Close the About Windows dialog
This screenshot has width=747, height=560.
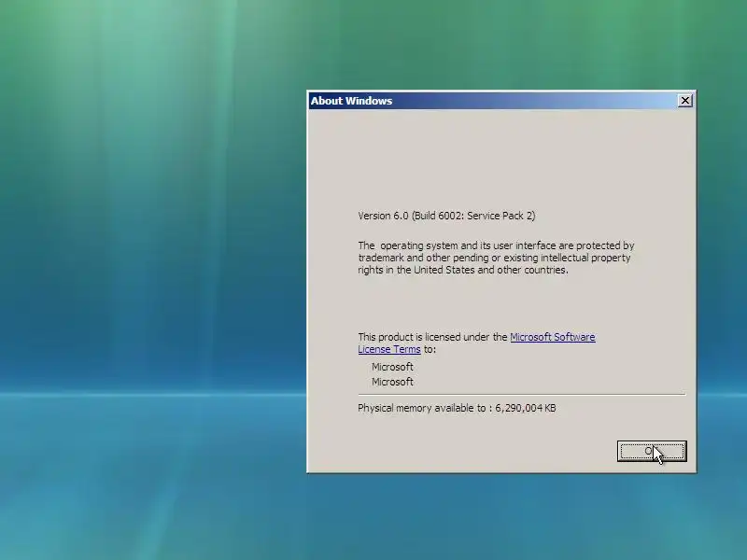[684, 101]
